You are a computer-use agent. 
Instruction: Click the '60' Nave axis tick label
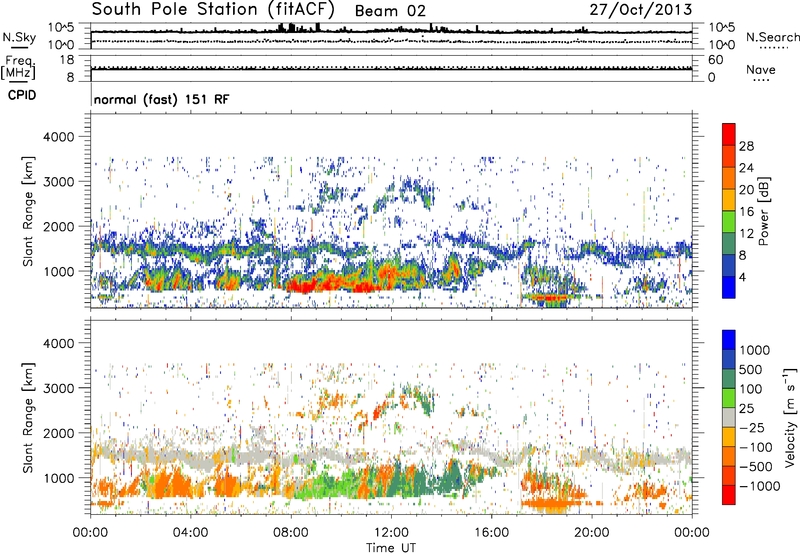click(x=715, y=60)
